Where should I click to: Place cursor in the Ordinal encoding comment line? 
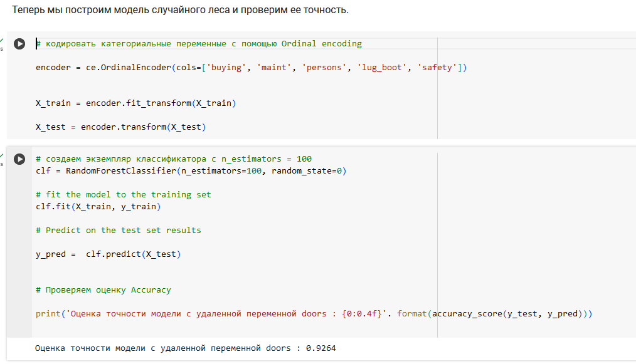pos(199,44)
